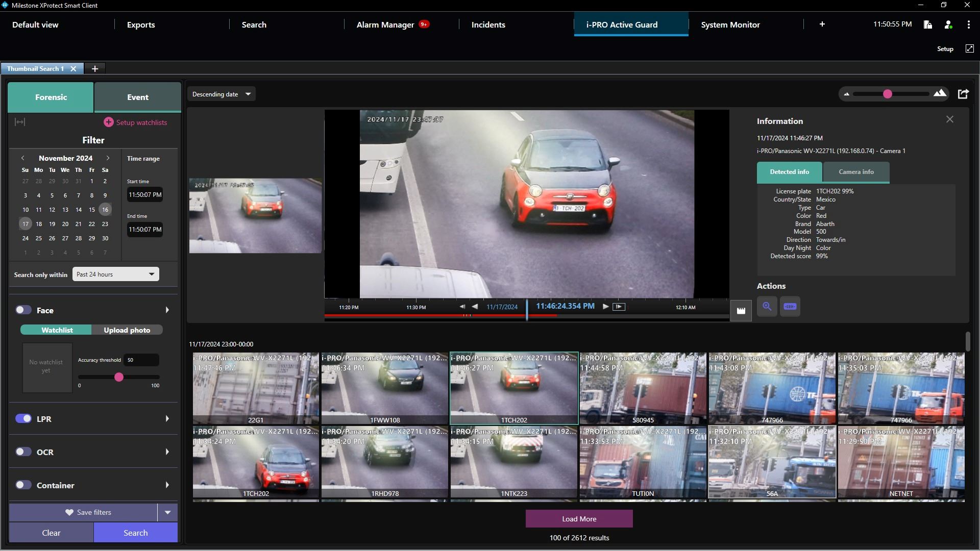
Task: Click the play reverse arrow in timeline
Action: pyautogui.click(x=475, y=307)
